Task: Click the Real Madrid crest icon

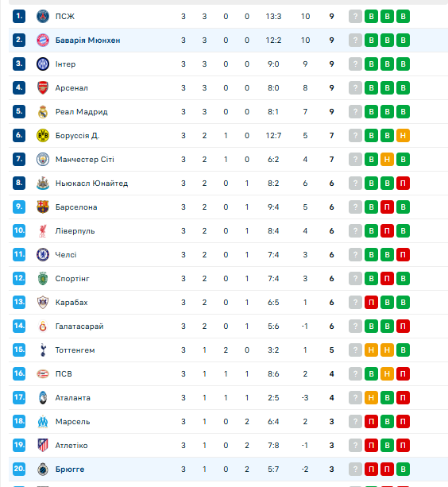Action: pyautogui.click(x=43, y=112)
